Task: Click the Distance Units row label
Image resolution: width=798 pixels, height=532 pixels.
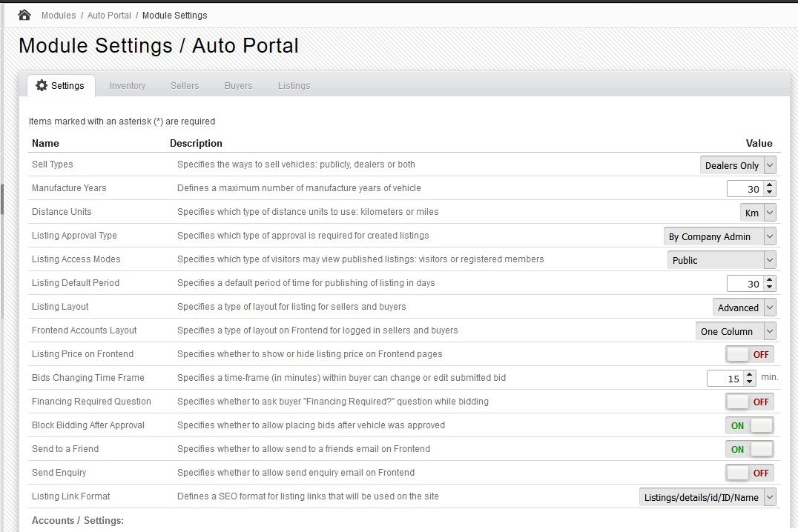Action: (62, 212)
